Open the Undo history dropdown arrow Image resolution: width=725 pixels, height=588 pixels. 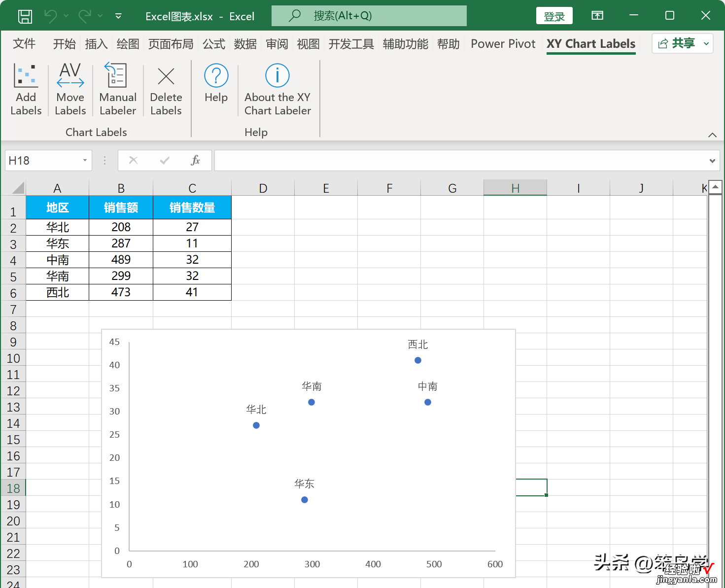point(66,16)
